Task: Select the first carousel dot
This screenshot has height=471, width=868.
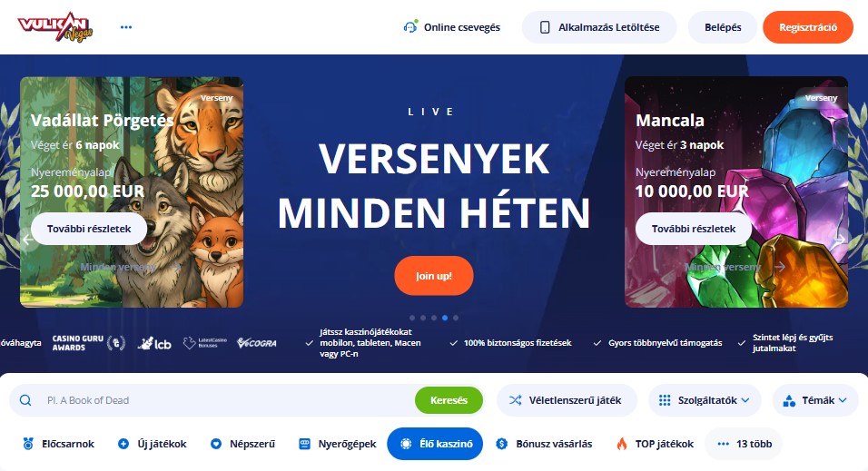Action: 412,318
